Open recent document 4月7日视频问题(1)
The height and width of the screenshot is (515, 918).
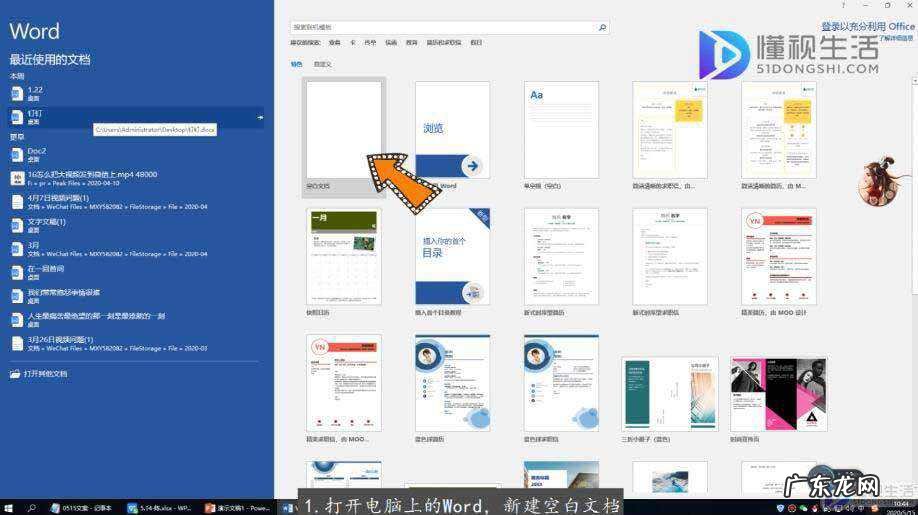136,202
